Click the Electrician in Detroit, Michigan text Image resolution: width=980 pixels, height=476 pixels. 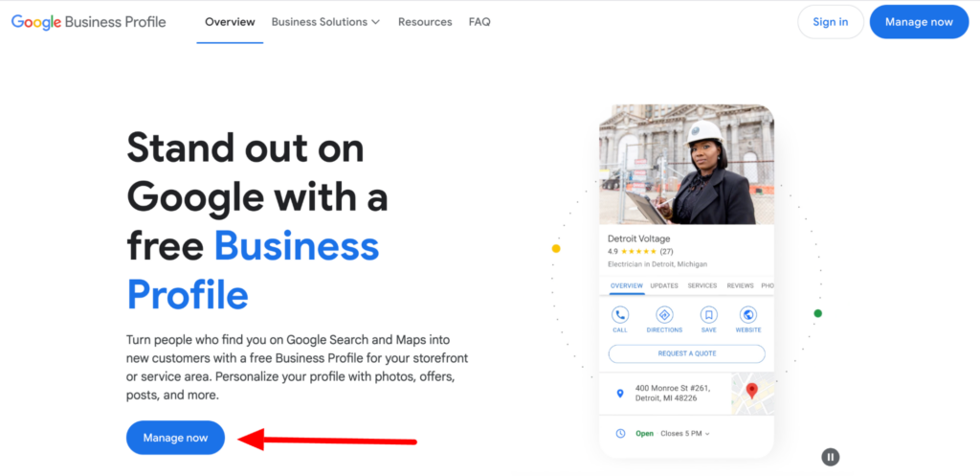[x=657, y=264]
